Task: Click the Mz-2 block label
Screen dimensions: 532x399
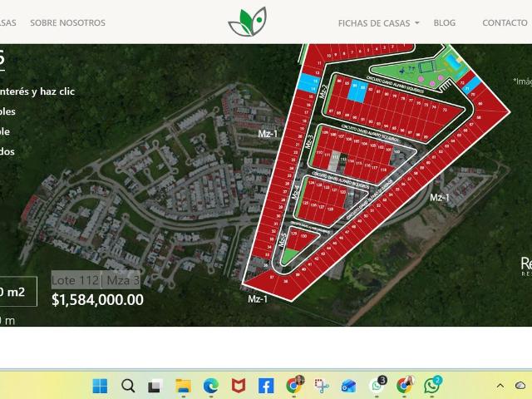Action: [x=324, y=91]
